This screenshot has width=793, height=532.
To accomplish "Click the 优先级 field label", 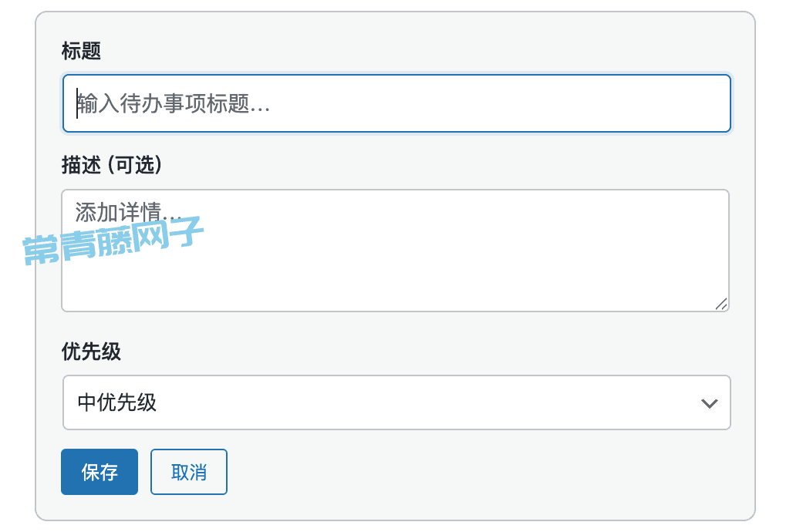I will (91, 351).
